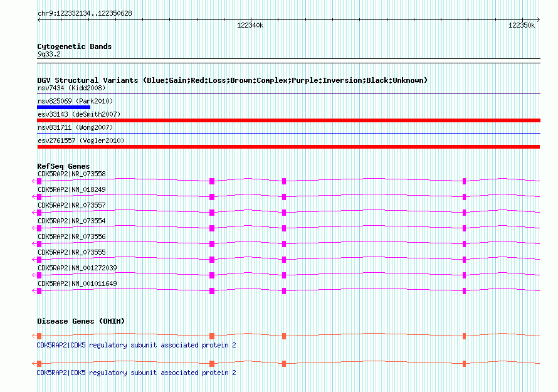The height and width of the screenshot is (392, 558).
Task: Click the CDK5RAP2|NR_073555 transcript label
Action: pyautogui.click(x=71, y=252)
